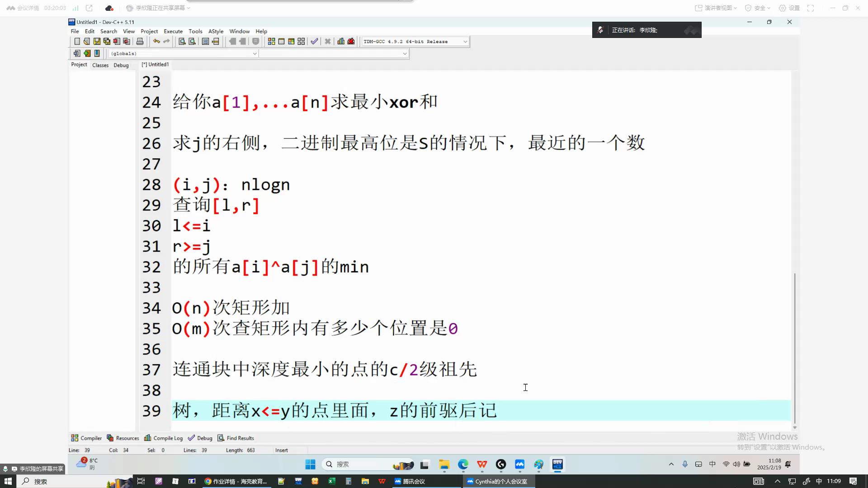Screen dimensions: 868x488
Task: Click the Print toolbar icon
Action: click(x=140, y=42)
